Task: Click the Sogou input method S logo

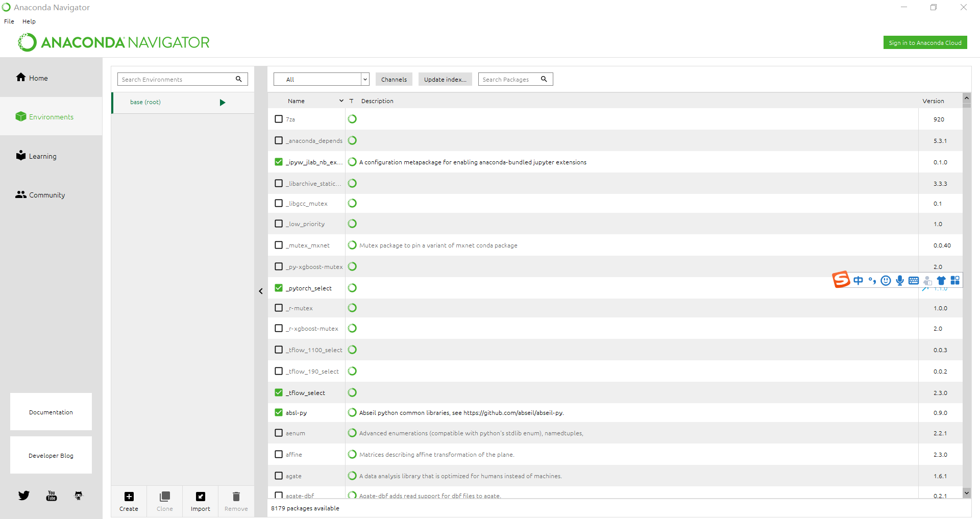Action: (x=841, y=280)
